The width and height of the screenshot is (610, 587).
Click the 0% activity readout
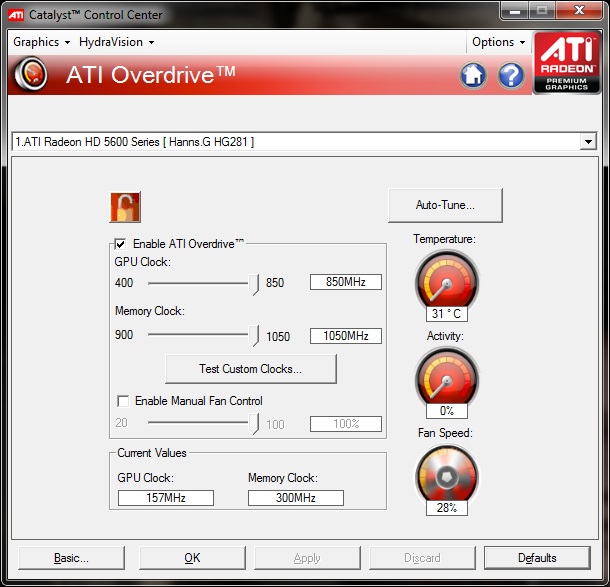[x=447, y=411]
